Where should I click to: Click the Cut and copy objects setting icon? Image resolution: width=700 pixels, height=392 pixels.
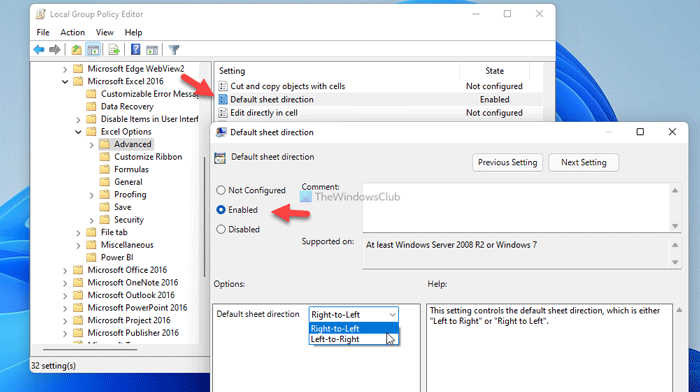(x=223, y=86)
